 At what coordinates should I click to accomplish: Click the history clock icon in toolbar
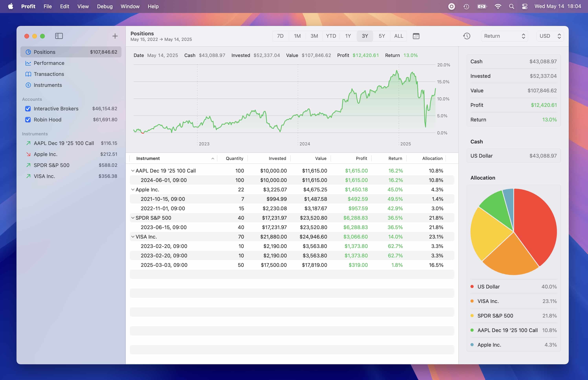click(x=466, y=36)
